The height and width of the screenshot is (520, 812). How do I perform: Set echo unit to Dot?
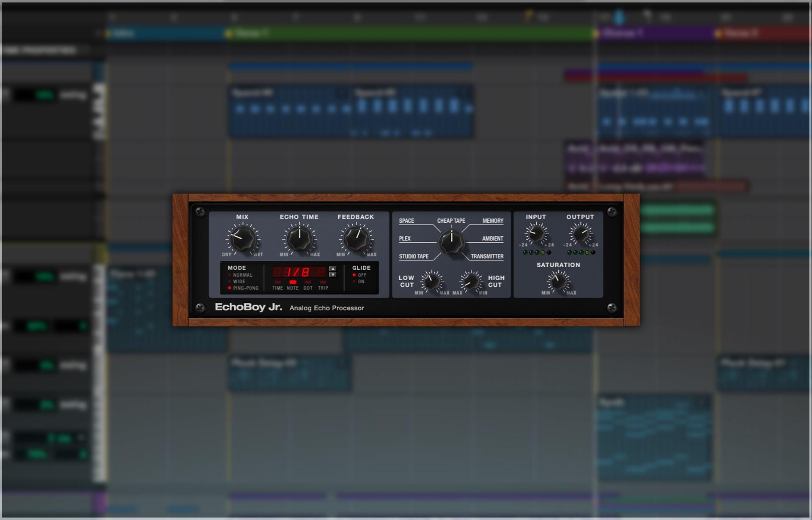[x=308, y=285]
